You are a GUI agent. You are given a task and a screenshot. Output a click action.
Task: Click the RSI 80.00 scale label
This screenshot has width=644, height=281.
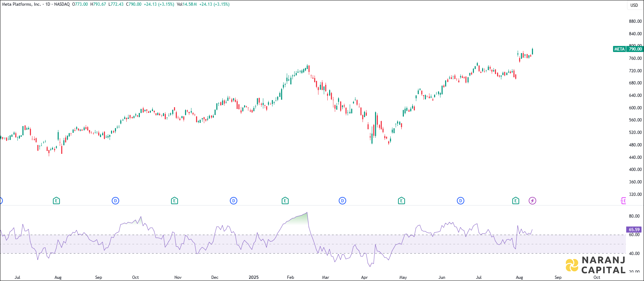(634, 216)
